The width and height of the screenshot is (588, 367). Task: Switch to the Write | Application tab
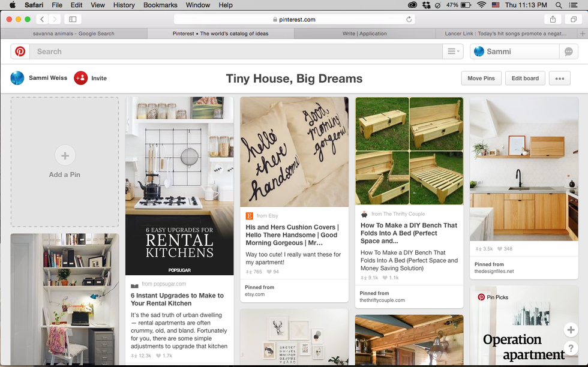click(366, 34)
